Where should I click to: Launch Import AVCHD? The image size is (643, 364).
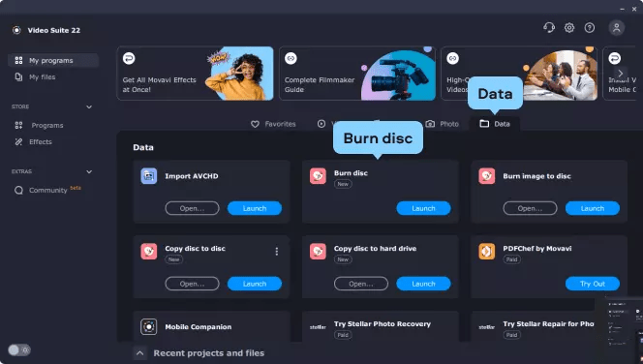tap(255, 208)
